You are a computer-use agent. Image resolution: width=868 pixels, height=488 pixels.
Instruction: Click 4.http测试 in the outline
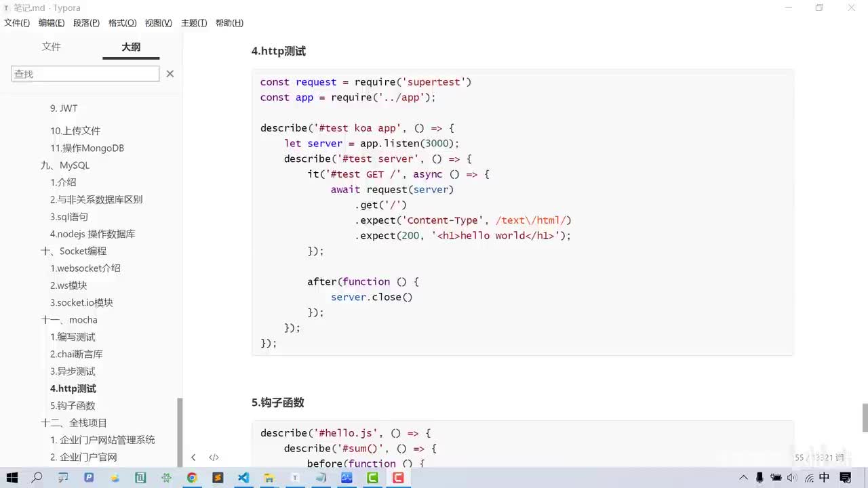(x=73, y=389)
